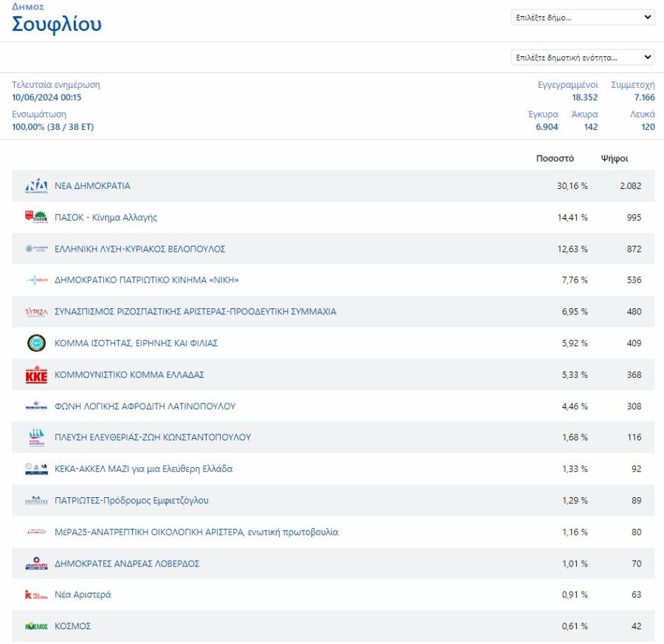
Task: Select ΠΑΣΟΚ - Κίνημα Αλλαγής party link
Action: 106,218
